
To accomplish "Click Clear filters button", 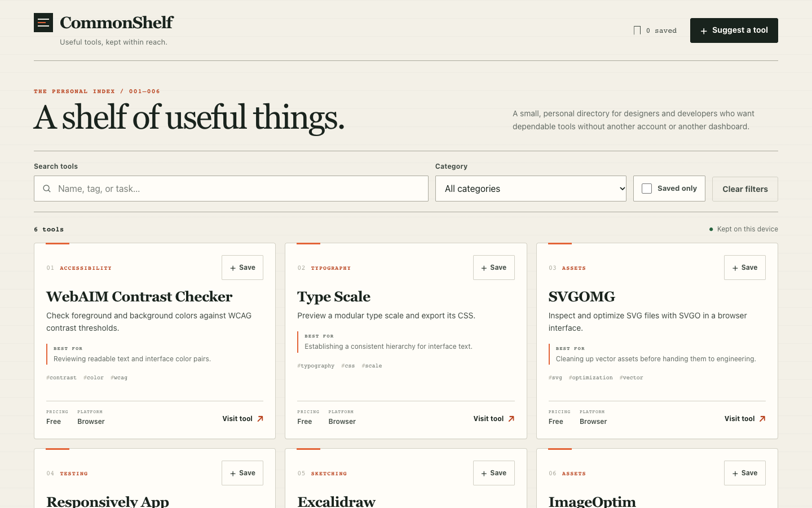I will click(x=745, y=189).
